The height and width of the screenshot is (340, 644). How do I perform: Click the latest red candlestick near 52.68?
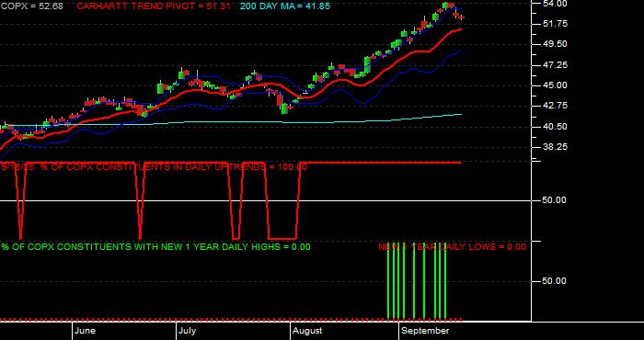click(x=462, y=17)
